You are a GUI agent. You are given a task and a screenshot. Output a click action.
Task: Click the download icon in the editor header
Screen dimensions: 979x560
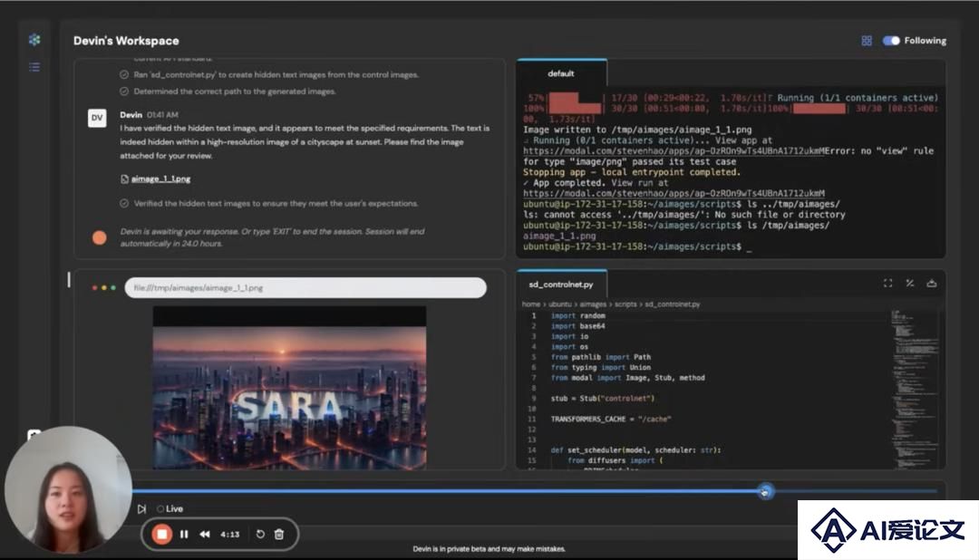click(932, 284)
